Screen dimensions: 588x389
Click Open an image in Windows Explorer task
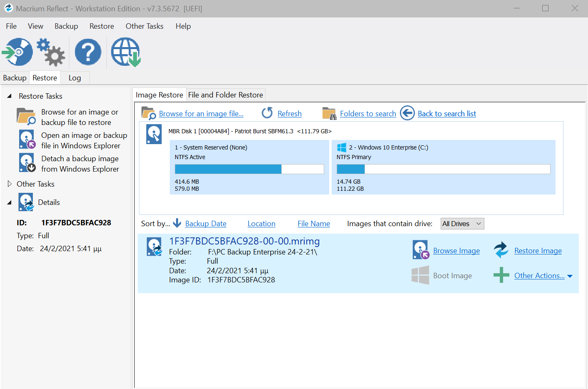coord(84,140)
